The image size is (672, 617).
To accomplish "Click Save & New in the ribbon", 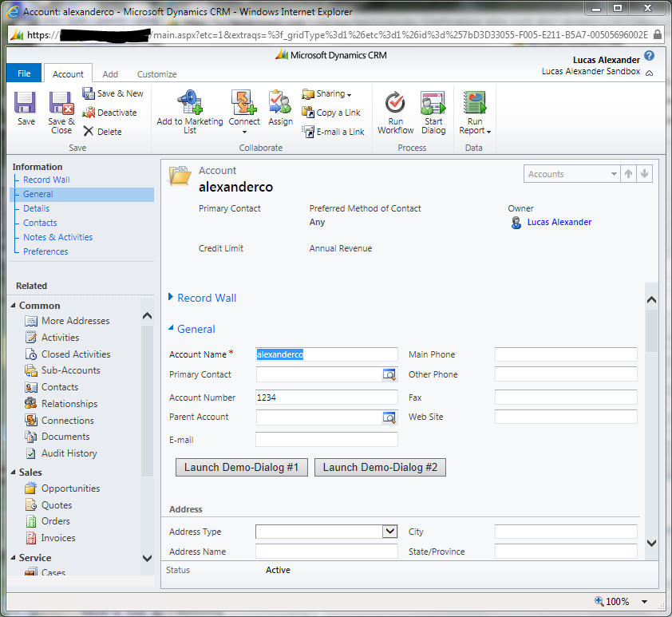I will click(113, 93).
